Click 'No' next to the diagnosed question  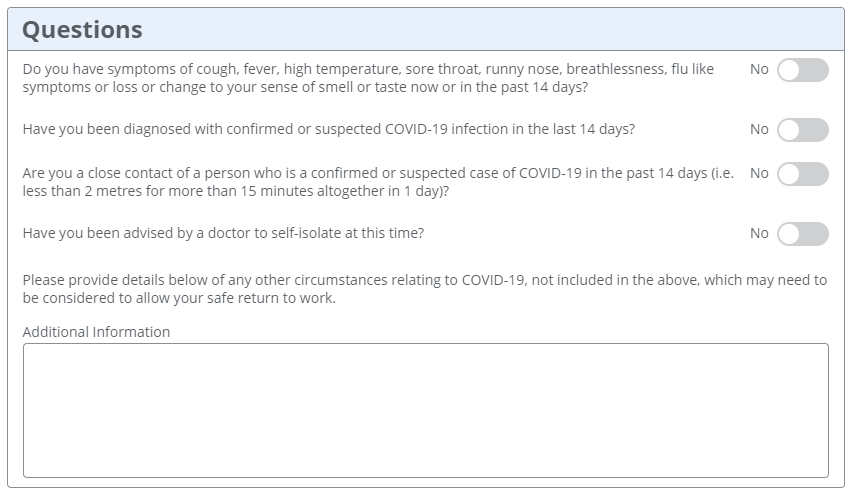[x=759, y=130]
